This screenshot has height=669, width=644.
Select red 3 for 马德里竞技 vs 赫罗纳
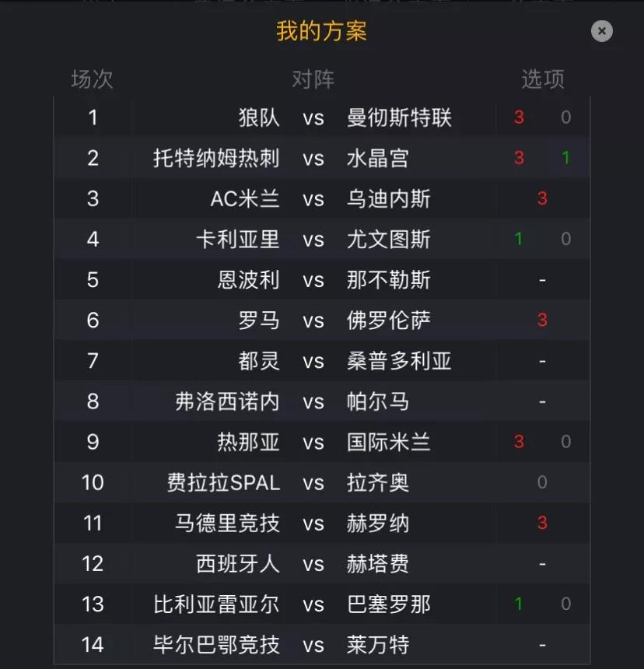pos(542,523)
